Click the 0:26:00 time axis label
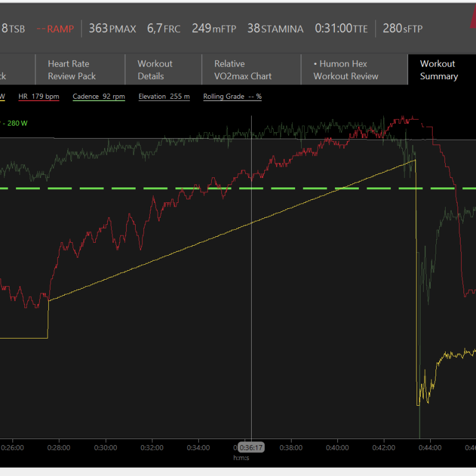Viewport: 476px width, 476px height. 12,448
